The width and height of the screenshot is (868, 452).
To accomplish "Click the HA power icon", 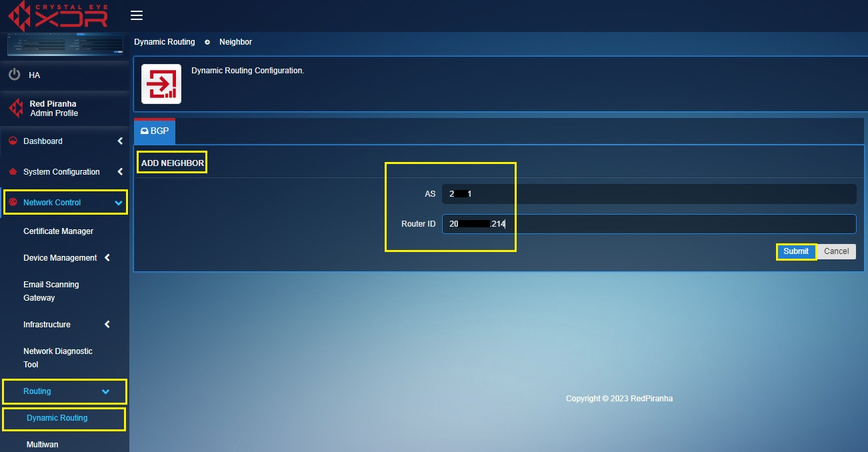I will [15, 75].
